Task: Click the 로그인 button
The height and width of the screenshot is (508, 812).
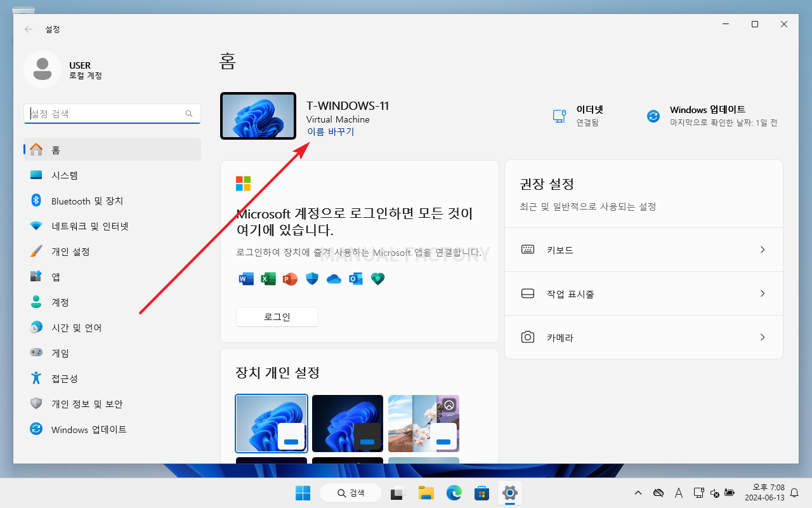Action: pyautogui.click(x=277, y=317)
